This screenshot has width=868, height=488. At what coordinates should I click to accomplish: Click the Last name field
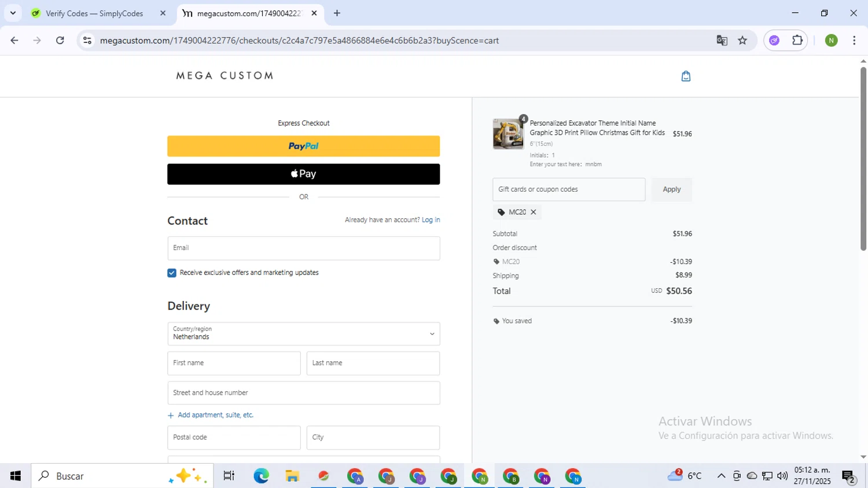(373, 363)
